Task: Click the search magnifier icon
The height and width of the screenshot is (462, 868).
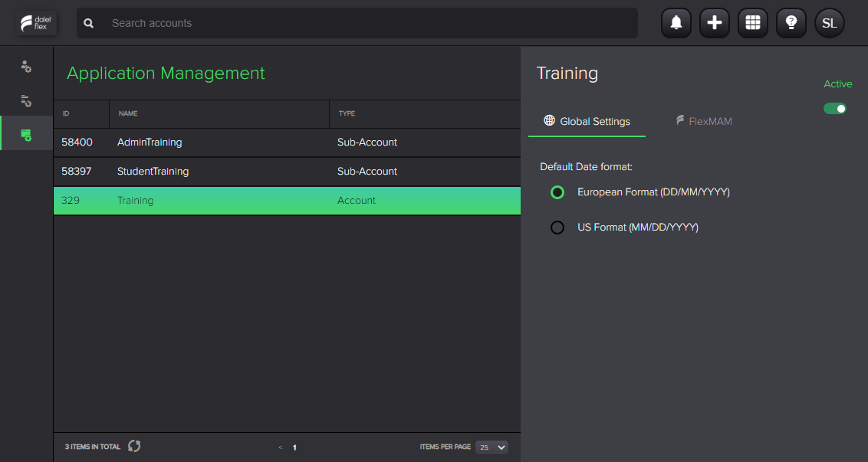Action: click(88, 23)
